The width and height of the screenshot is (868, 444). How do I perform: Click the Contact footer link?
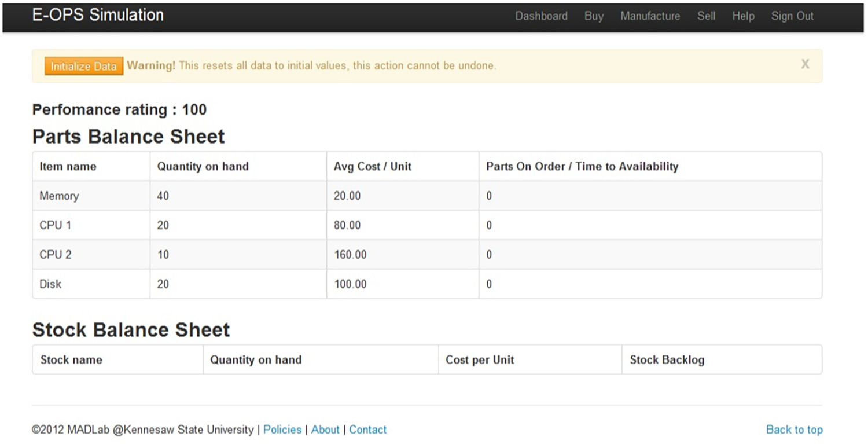pos(367,430)
